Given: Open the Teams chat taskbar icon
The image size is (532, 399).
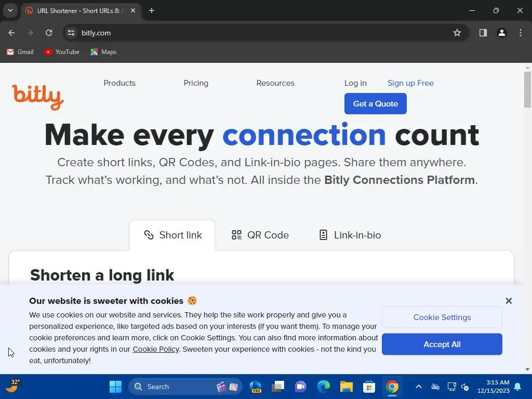Looking at the screenshot, I should [x=300, y=387].
